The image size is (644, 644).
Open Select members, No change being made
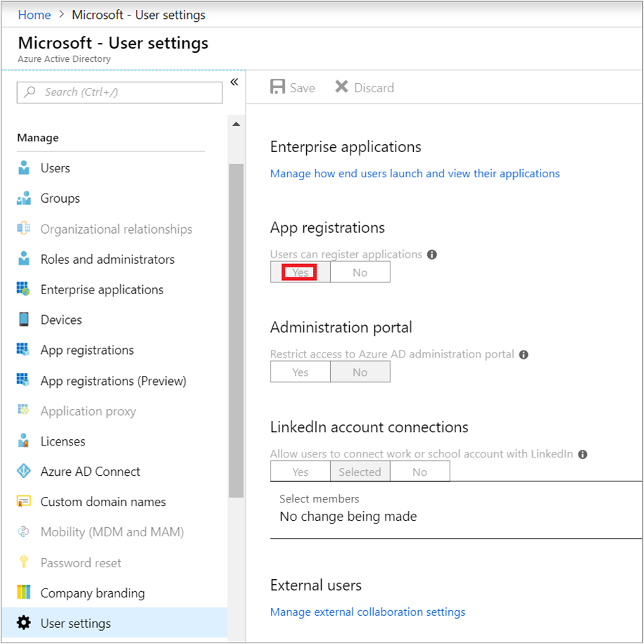click(x=456, y=510)
